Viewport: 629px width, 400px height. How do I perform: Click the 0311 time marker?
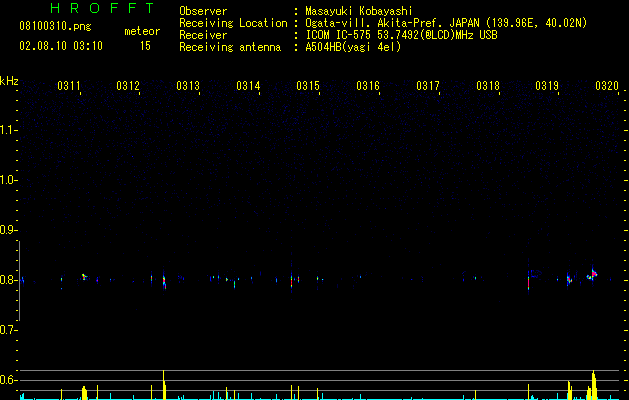point(69,86)
